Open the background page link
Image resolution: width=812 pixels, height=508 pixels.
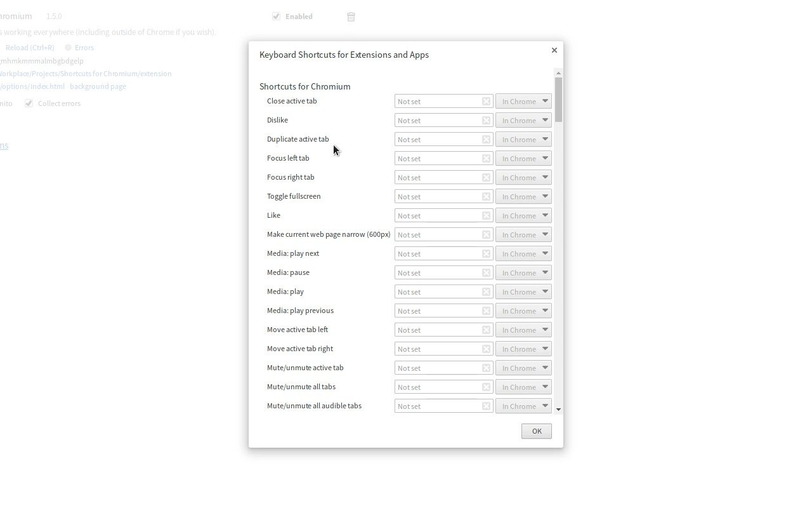98,86
